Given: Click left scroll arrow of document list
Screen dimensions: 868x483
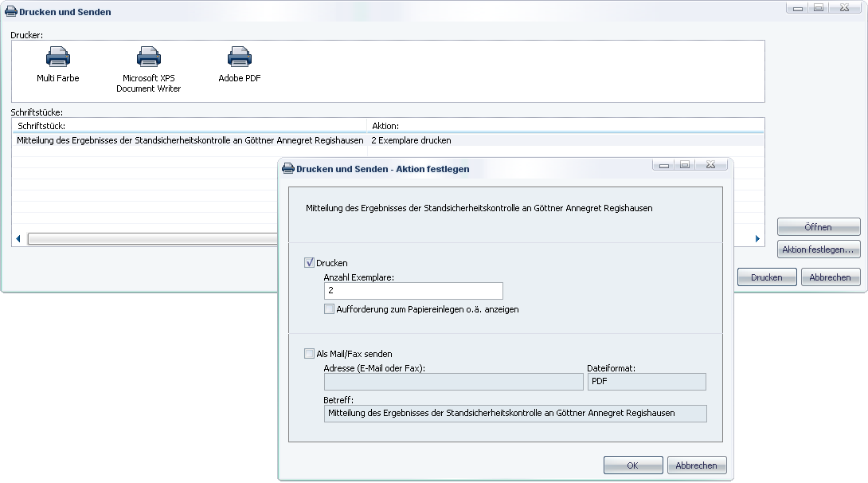Looking at the screenshot, I should (18, 239).
